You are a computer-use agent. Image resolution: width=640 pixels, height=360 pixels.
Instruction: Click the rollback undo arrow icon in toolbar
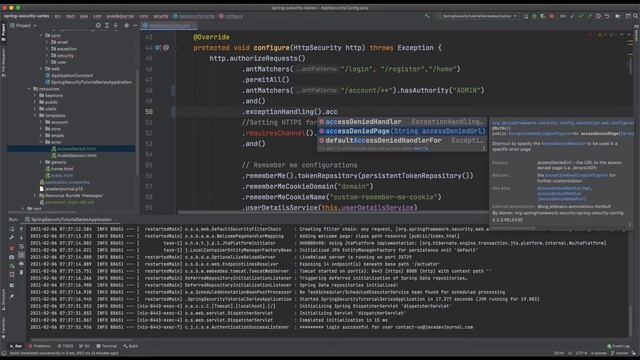click(607, 16)
